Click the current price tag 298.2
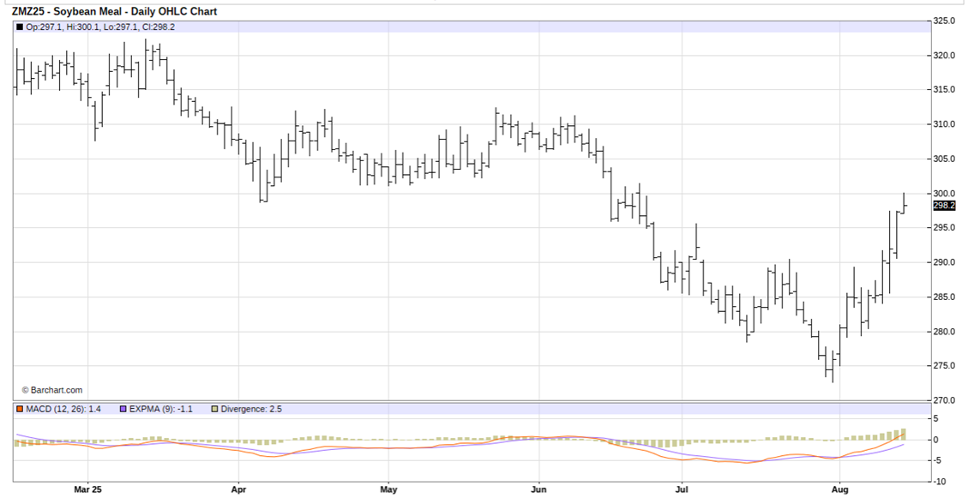The width and height of the screenshot is (980, 498). click(944, 206)
